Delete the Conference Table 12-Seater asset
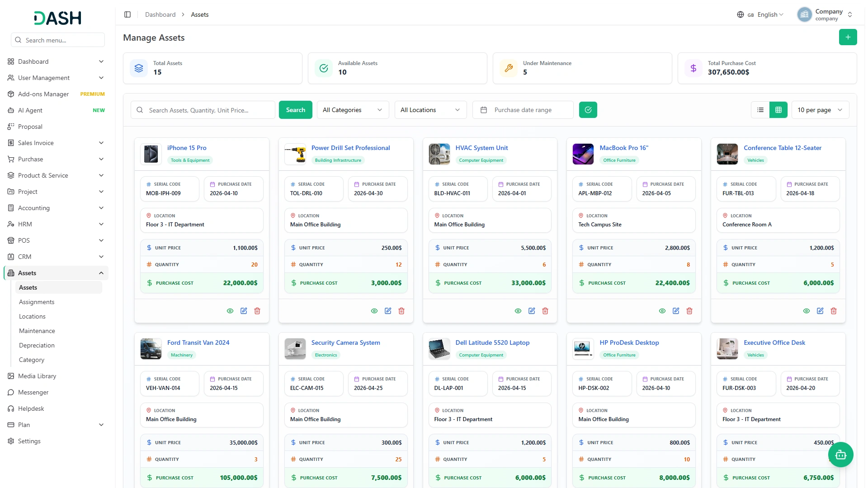Screen dimensions: 868x488 (834, 311)
